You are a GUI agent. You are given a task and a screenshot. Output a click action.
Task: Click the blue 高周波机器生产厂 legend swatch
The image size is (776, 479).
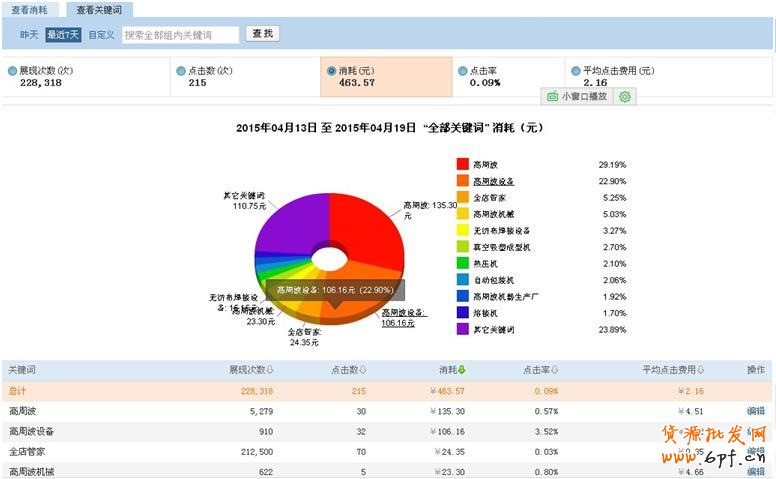point(463,296)
